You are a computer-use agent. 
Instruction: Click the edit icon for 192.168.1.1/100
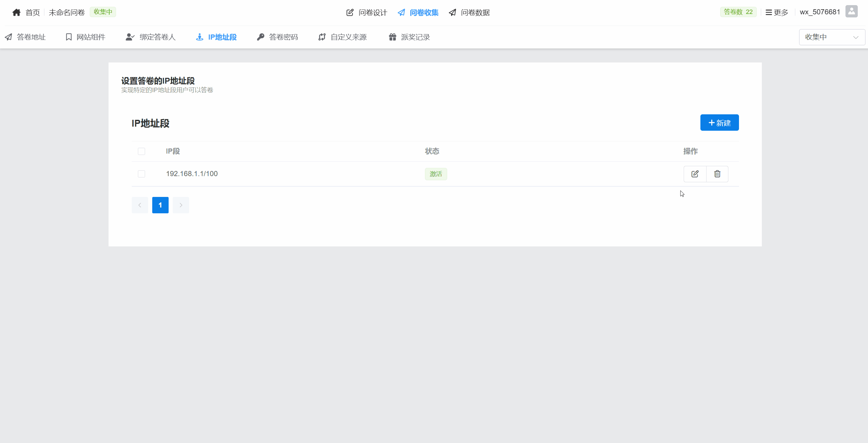point(695,174)
